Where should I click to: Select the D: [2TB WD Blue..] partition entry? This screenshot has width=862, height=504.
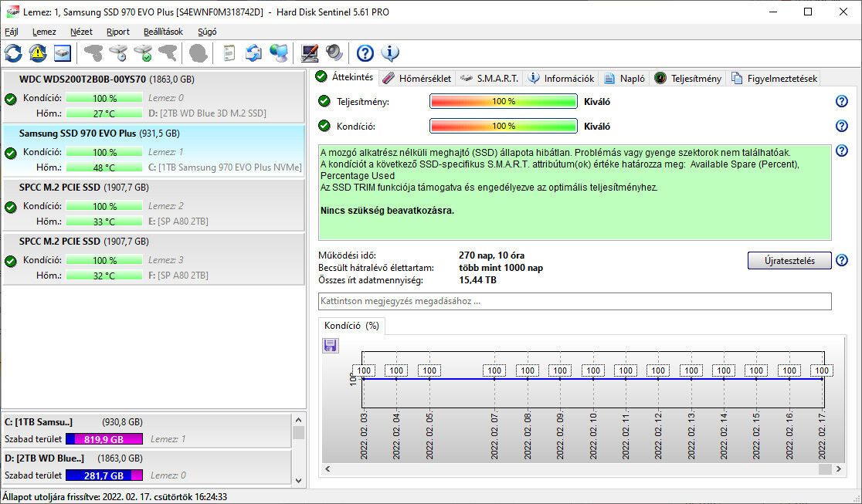pos(146,467)
